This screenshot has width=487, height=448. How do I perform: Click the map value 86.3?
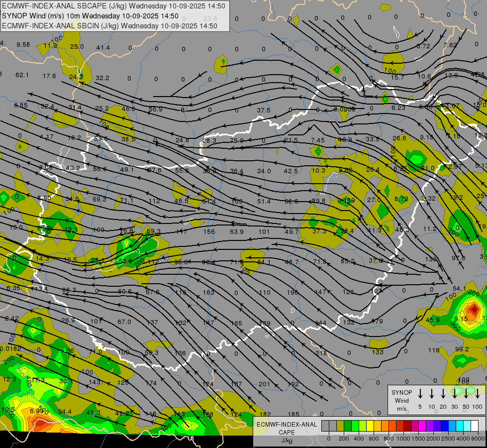pos(69,290)
